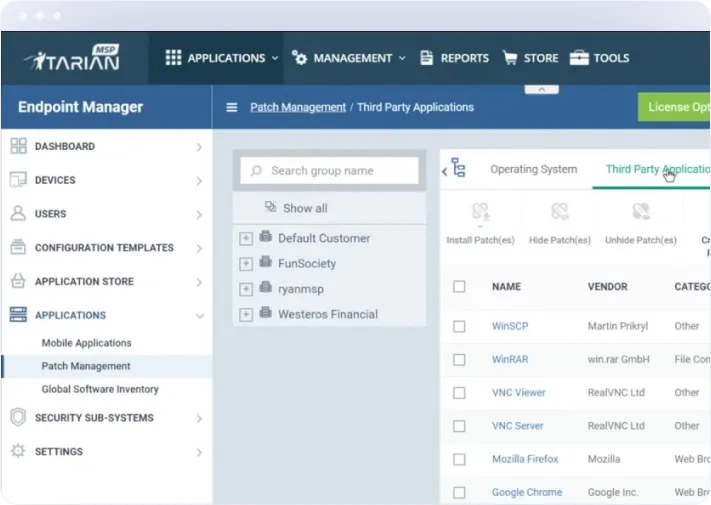Viewport: 711px width, 505px height.
Task: Open the Mozilla Firefox application link
Action: pyautogui.click(x=525, y=459)
